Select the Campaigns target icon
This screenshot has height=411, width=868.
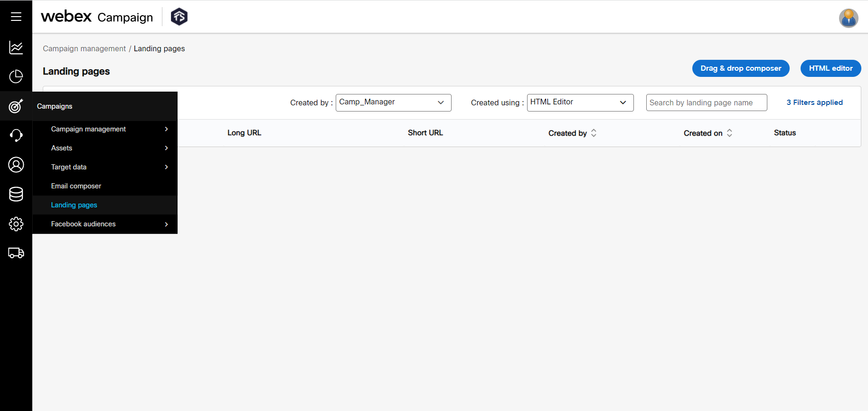click(16, 106)
